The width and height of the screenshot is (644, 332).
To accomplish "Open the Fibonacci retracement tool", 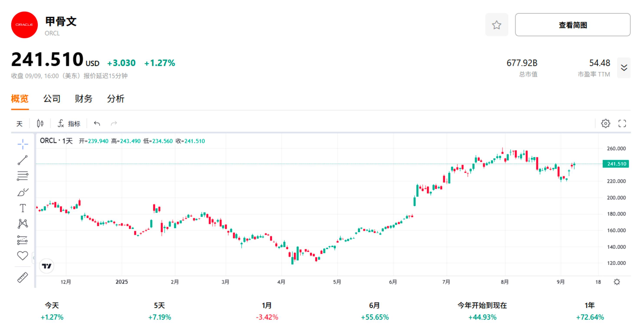I will pyautogui.click(x=23, y=176).
